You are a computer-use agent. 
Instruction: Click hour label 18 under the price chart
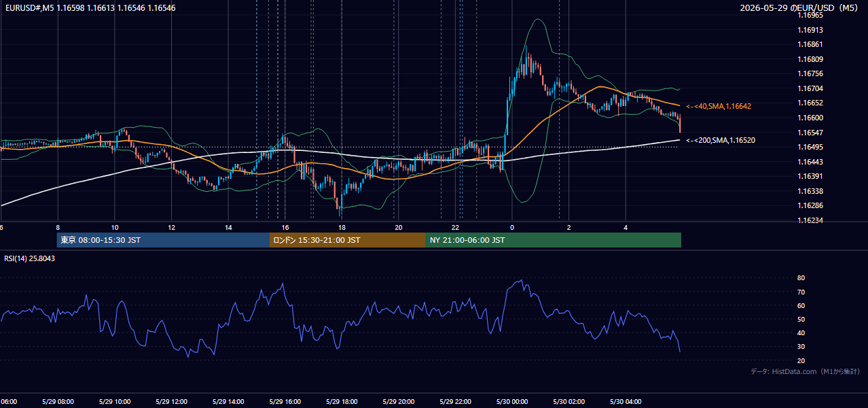click(x=342, y=228)
